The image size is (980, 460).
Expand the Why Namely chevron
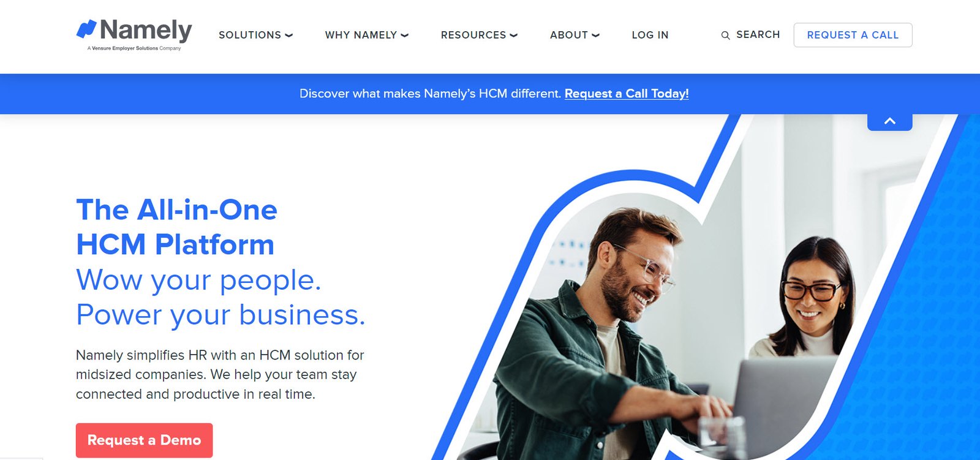[404, 36]
